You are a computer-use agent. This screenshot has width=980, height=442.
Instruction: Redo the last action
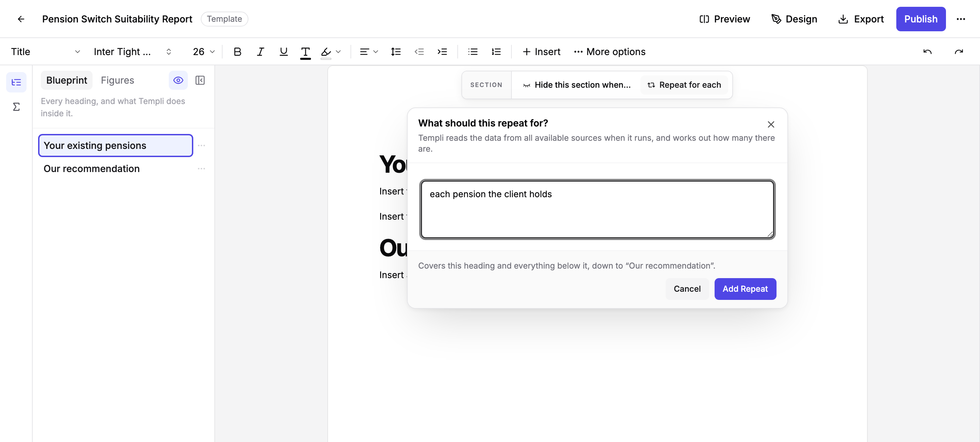coord(959,52)
